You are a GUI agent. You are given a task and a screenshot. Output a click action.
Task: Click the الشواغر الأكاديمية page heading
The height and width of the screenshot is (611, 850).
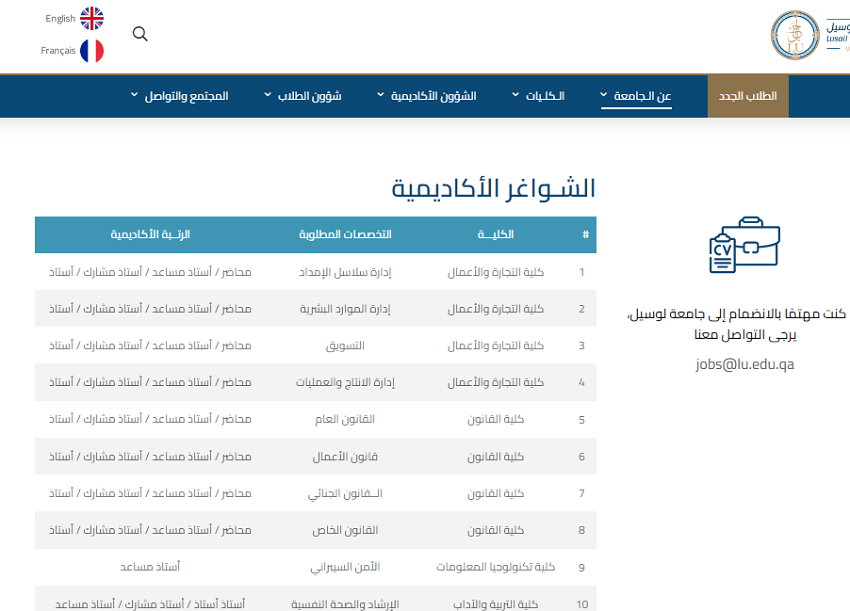[493, 188]
